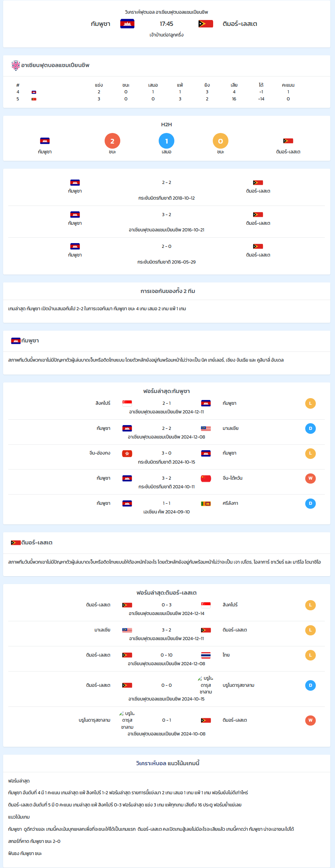Click the red W badge on the Chinese Taipei match
Image resolution: width=335 pixels, height=868 pixels.
[x=310, y=479]
